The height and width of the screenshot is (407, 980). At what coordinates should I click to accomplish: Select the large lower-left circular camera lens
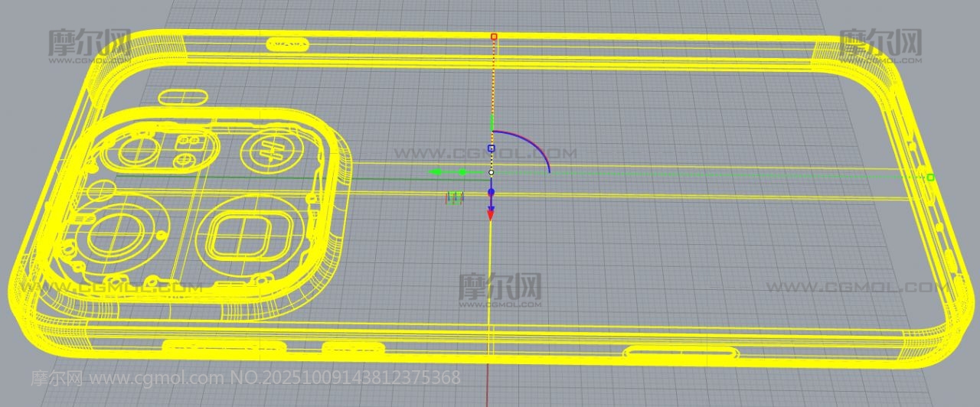tap(114, 233)
